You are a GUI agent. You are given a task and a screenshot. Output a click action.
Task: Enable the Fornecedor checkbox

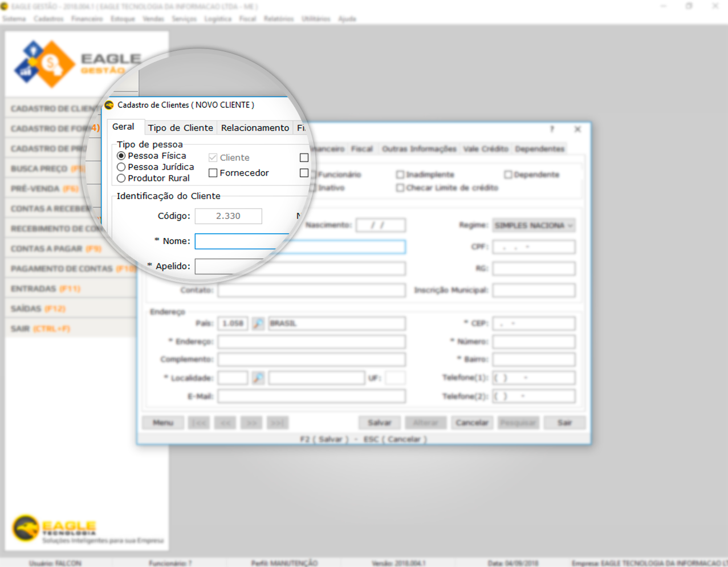pyautogui.click(x=213, y=173)
